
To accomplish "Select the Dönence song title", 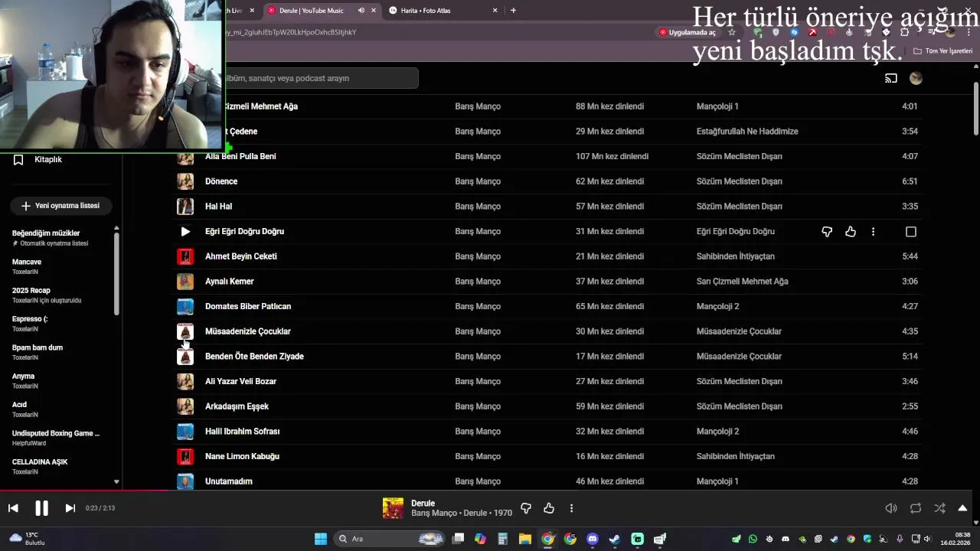I will tap(221, 181).
